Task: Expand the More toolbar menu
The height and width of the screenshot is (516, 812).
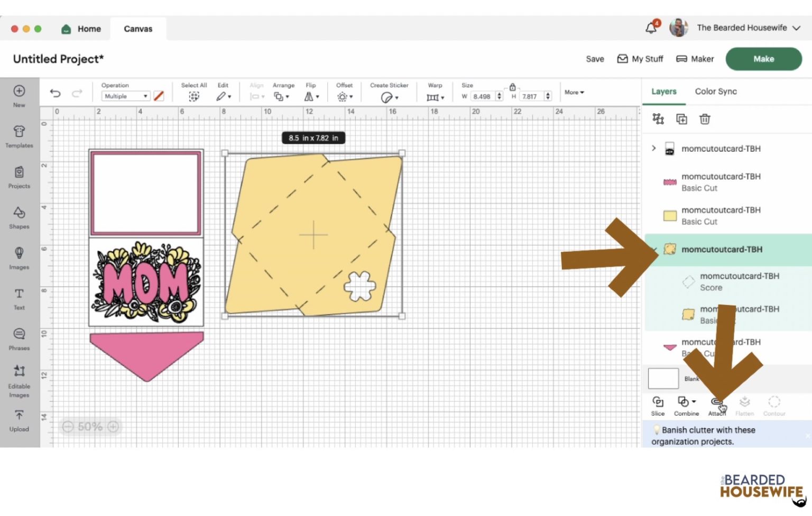Action: pyautogui.click(x=574, y=93)
